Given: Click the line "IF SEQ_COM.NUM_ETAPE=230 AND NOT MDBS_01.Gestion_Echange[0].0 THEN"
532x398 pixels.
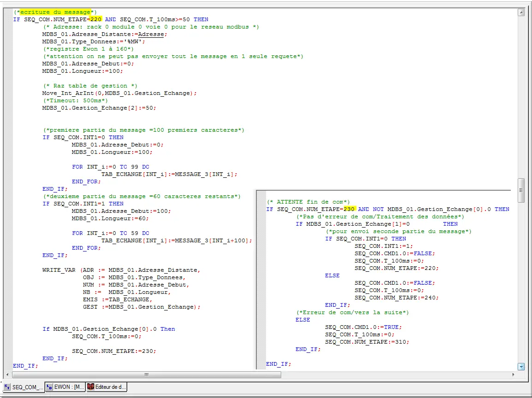Looking at the screenshot, I should [x=388, y=210].
